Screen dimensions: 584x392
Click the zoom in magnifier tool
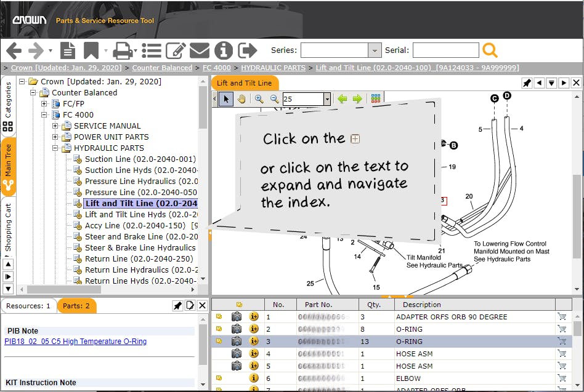click(259, 99)
